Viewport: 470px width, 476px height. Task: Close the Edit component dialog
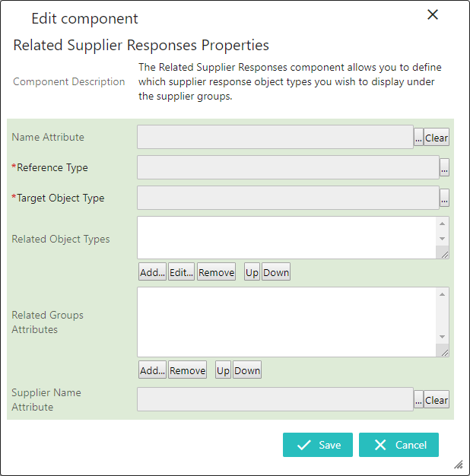432,14
